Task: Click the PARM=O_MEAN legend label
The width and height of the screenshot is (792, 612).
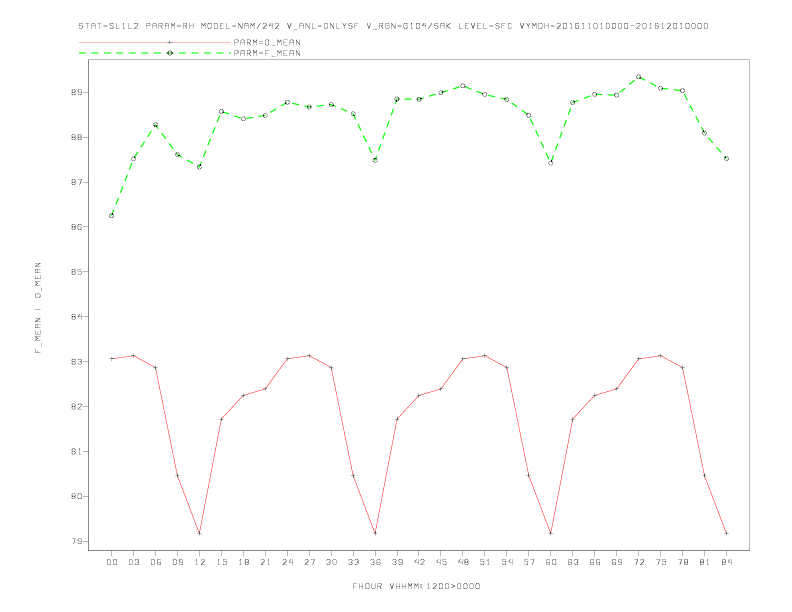Action: coord(267,42)
